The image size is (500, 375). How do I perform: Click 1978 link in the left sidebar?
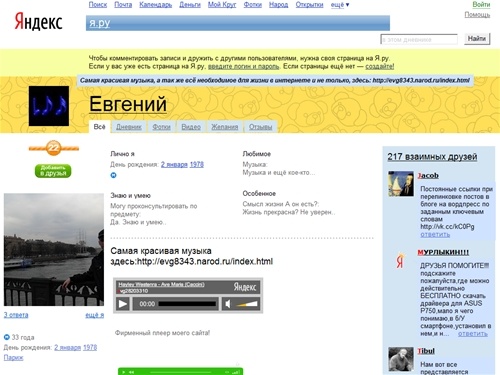(90, 347)
